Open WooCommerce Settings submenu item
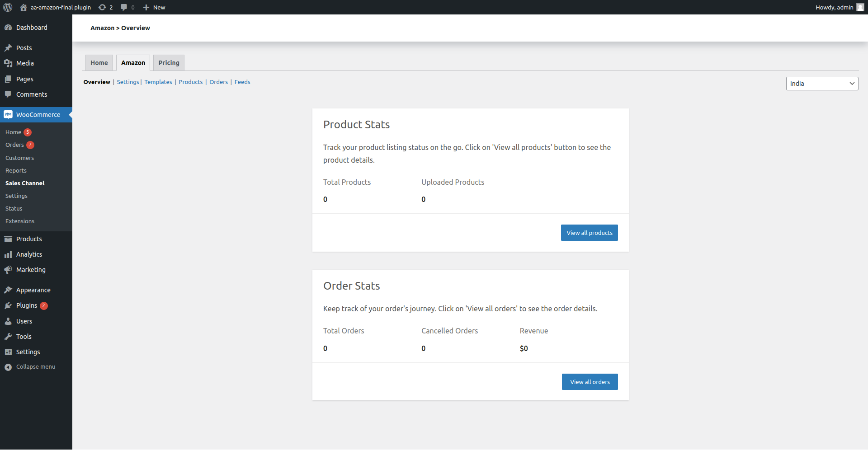Screen dimensions: 868x450 (16, 196)
